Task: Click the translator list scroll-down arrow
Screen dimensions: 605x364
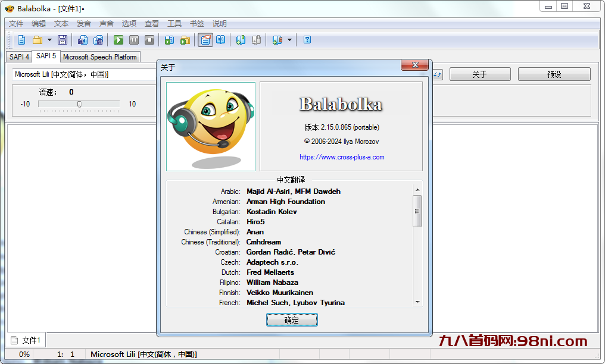Action: pos(417,302)
